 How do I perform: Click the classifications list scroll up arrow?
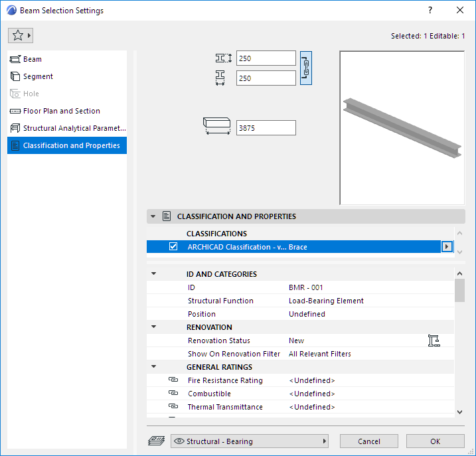point(459,233)
